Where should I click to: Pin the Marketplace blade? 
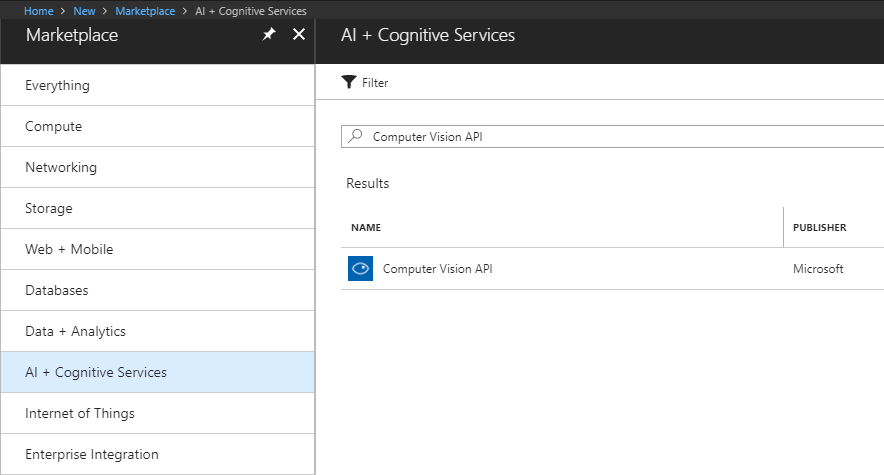coord(268,35)
